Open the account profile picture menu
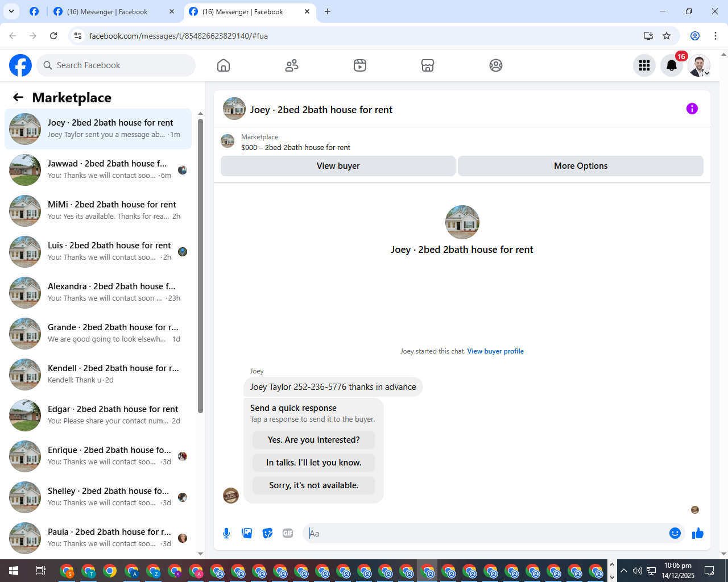This screenshot has height=582, width=728. (699, 65)
